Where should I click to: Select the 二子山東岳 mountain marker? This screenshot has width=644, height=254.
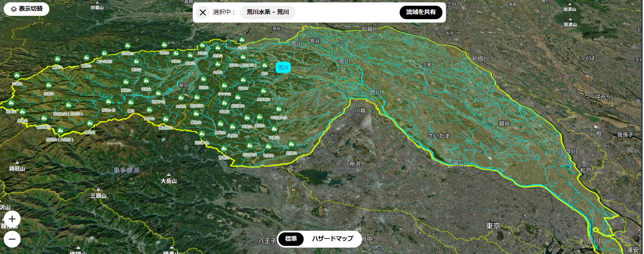[105, 53]
